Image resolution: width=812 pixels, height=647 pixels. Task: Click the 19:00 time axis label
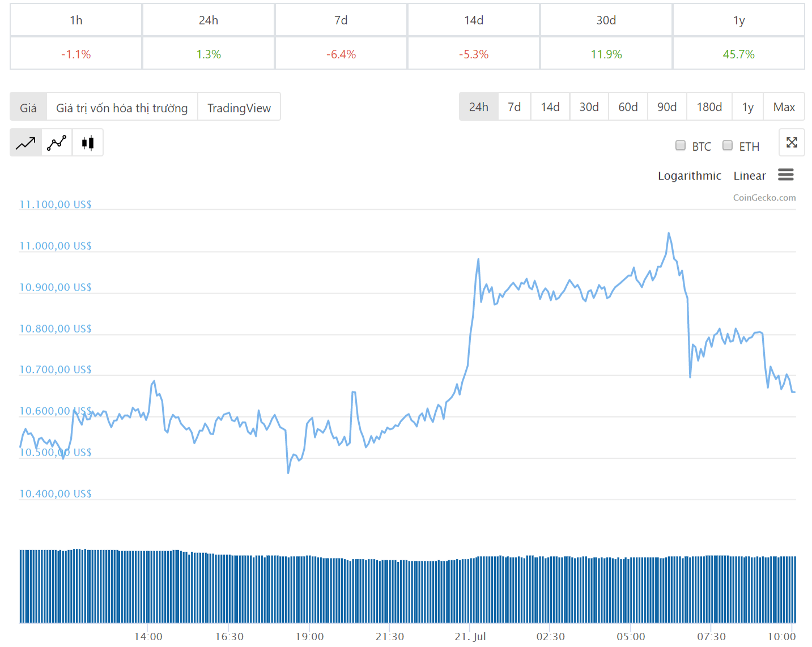[x=309, y=636]
